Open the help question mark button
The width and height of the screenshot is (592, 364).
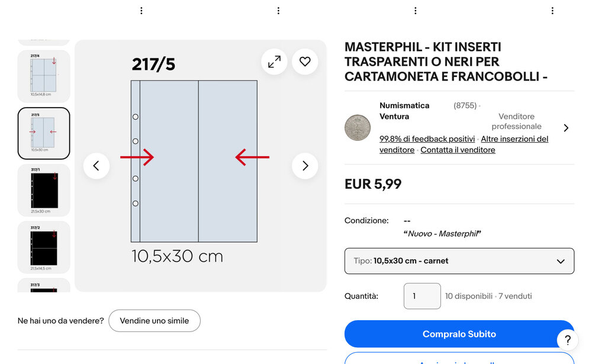(567, 340)
